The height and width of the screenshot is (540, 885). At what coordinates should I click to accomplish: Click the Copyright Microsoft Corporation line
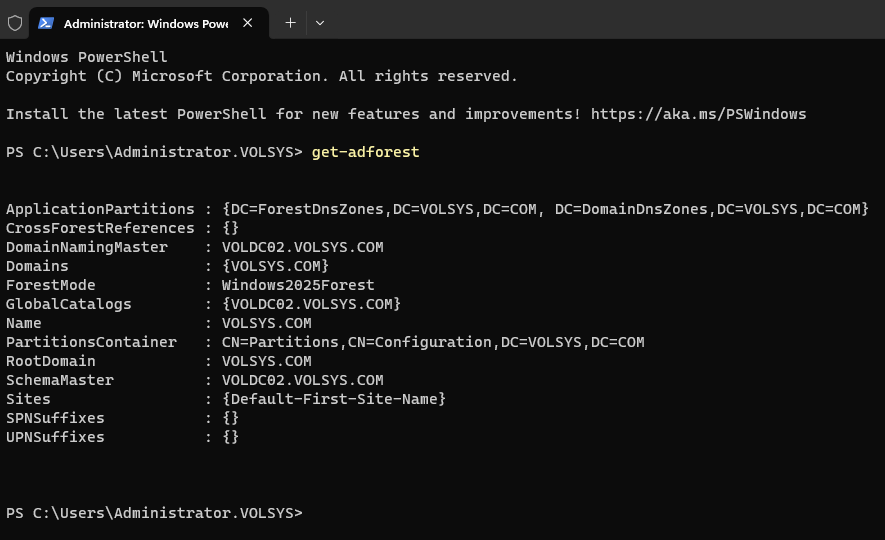pos(261,76)
